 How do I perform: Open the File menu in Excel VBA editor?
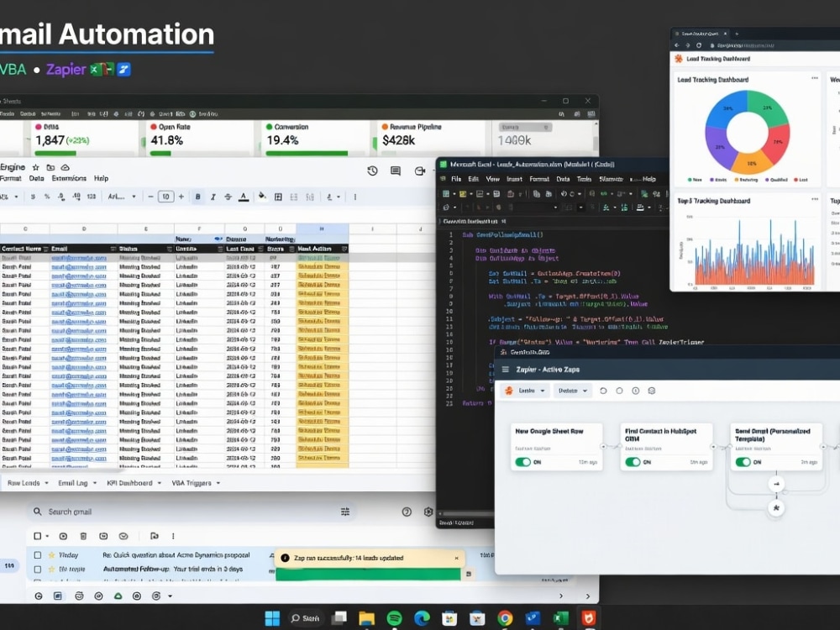click(x=456, y=179)
